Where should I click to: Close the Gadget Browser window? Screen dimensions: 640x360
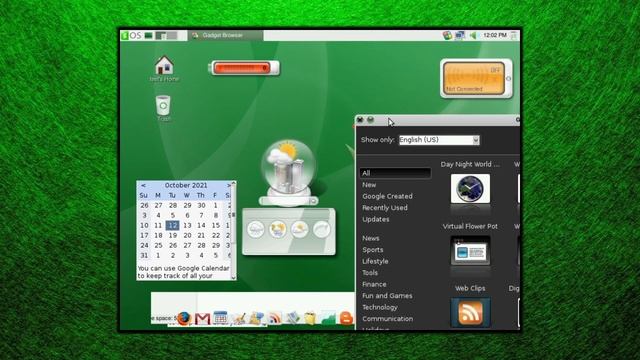tap(360, 120)
